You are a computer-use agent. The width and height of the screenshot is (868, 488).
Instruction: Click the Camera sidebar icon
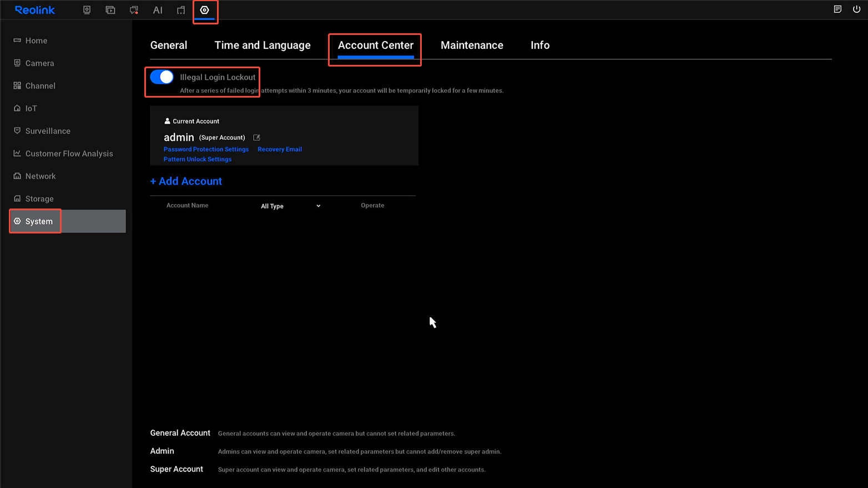click(x=17, y=63)
